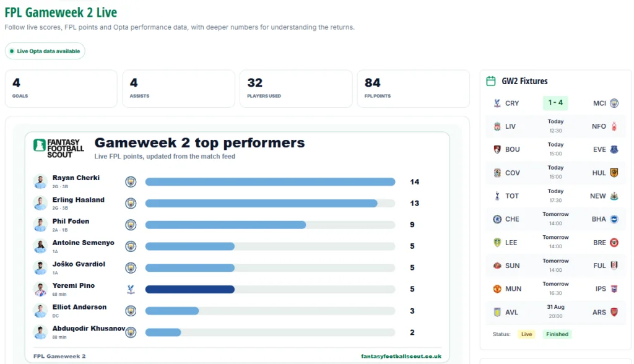Viewport: 634px width, 364px height.
Task: Click the Tomorrow 14:00 kickoff for CHE vs BHA
Action: pyautogui.click(x=555, y=219)
